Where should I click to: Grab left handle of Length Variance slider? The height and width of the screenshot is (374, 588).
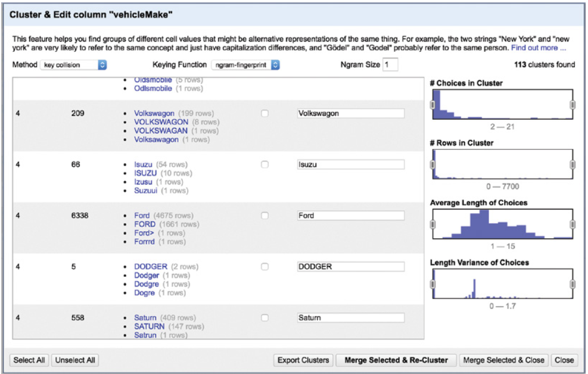433,284
